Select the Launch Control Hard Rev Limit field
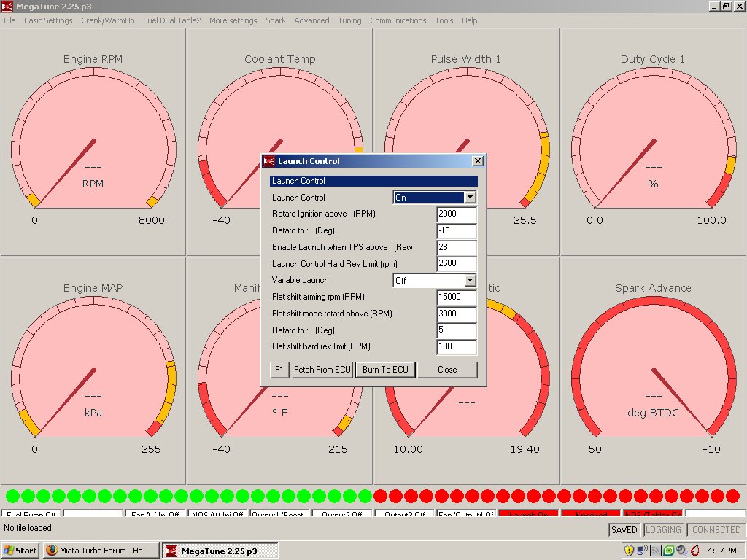This screenshot has width=747, height=560. pyautogui.click(x=456, y=264)
